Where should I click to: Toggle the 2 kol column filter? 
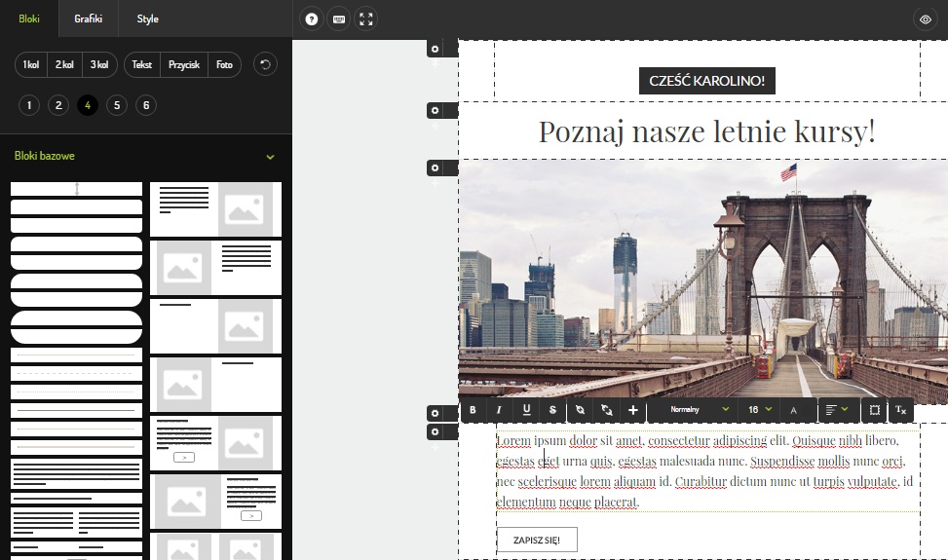[65, 64]
